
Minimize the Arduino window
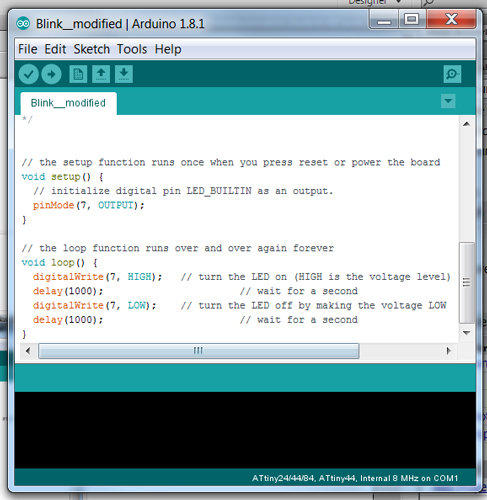point(384,20)
